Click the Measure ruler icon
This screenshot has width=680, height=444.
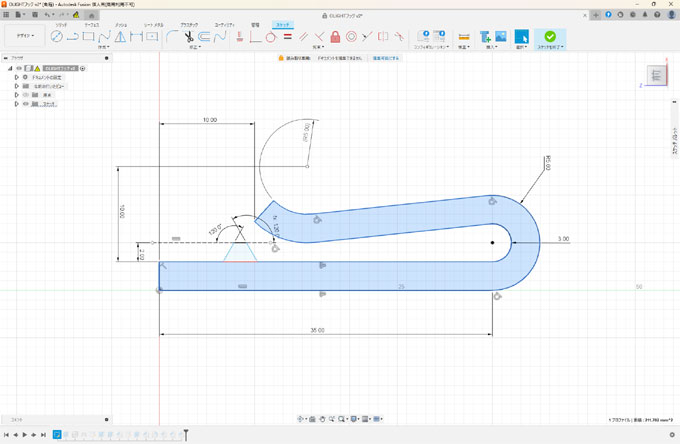[463, 37]
